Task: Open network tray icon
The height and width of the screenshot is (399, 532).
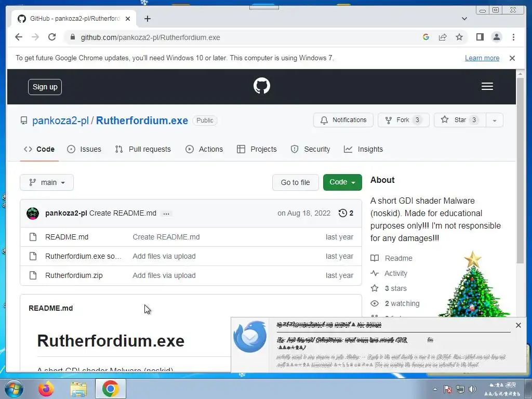Action: coord(460,389)
